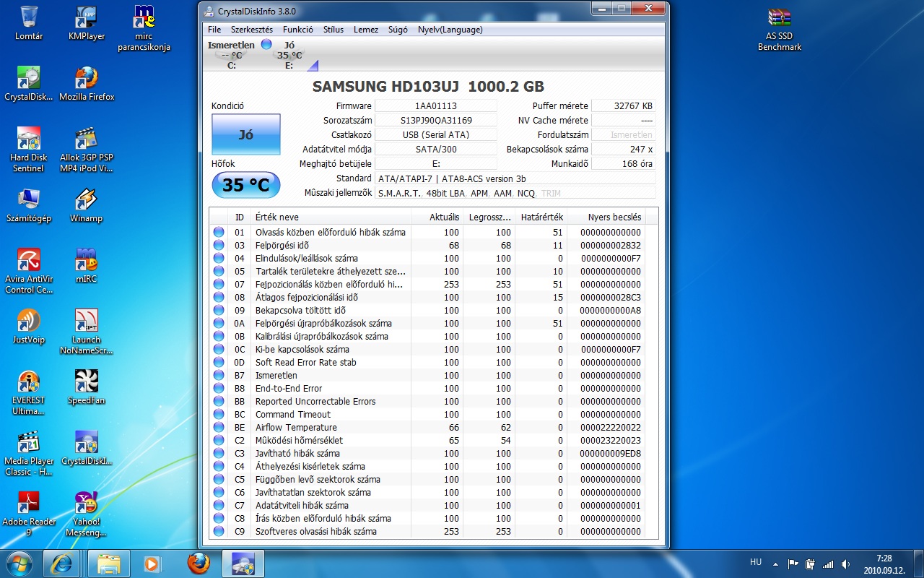Click the serial number S13PJ90QA31169 field
This screenshot has height=578, width=924.
tap(436, 120)
